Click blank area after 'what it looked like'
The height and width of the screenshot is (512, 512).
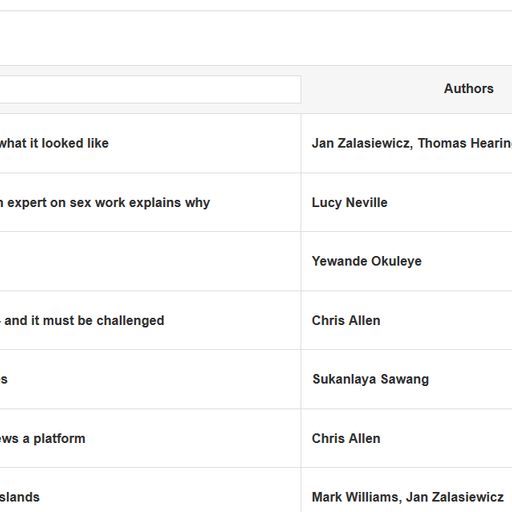coord(203,143)
